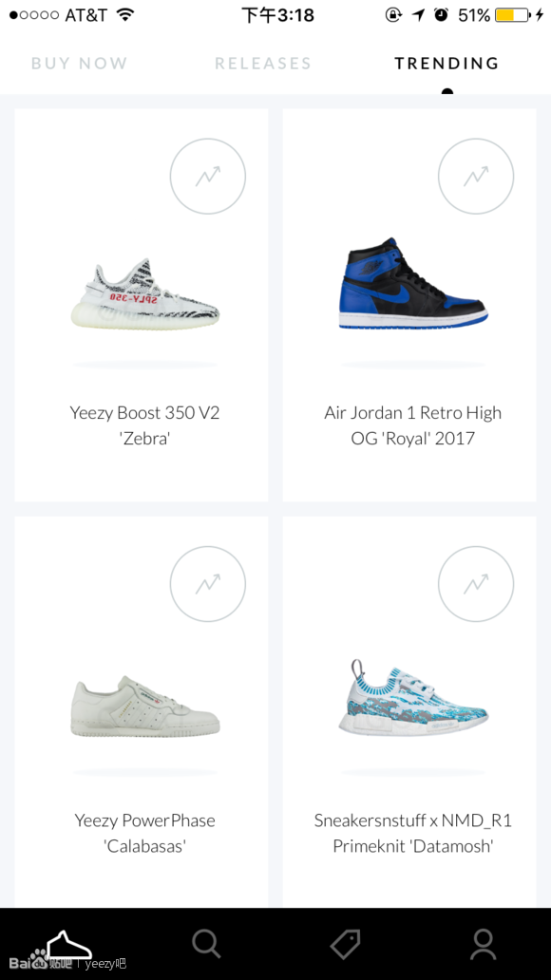This screenshot has height=980, width=551.
Task: Tap trending icon on NMD_R1 Datamosh card
Action: click(x=476, y=584)
